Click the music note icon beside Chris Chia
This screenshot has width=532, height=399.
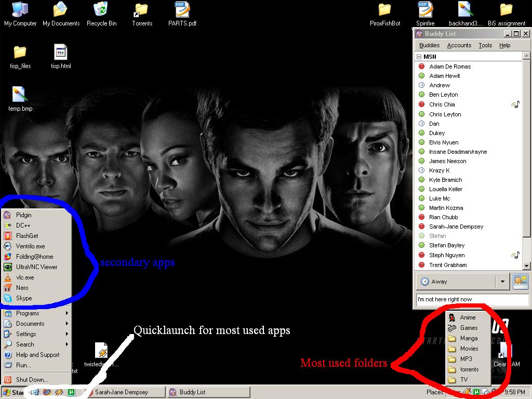click(x=515, y=104)
